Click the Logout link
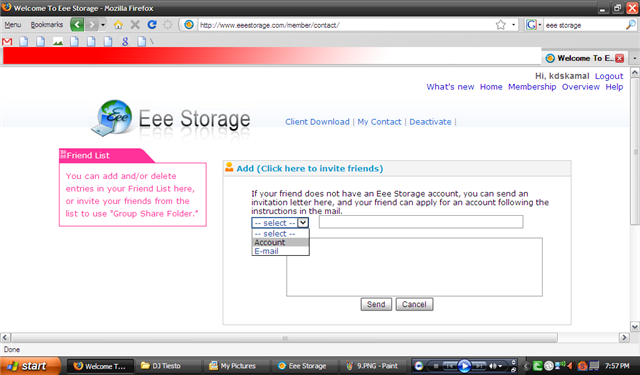This screenshot has height=375, width=640. (x=609, y=76)
